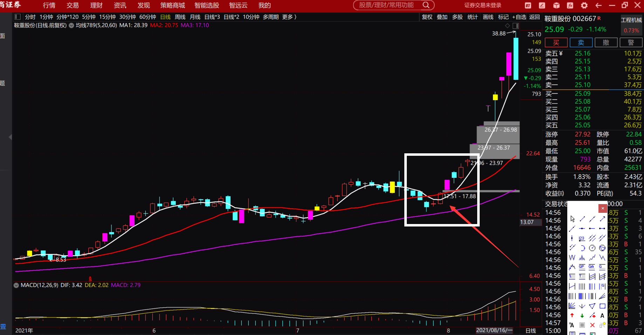Open the 统计 statistics button
644x335 pixels.
[473, 17]
